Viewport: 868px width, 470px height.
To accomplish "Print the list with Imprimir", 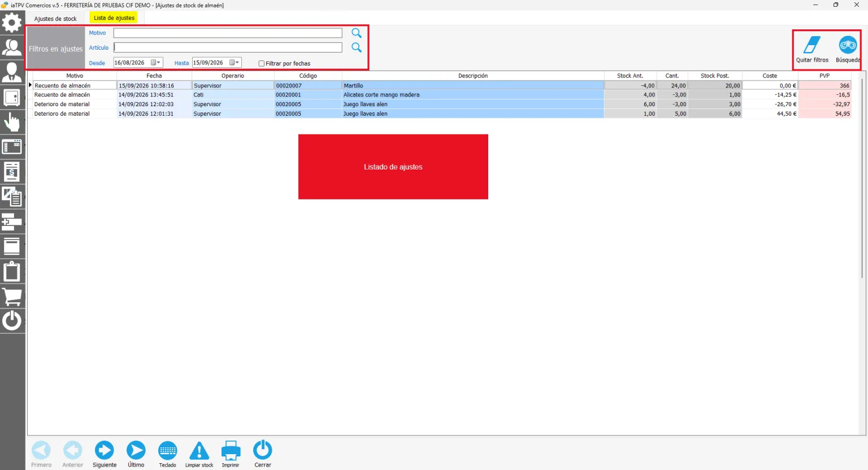I will (x=231, y=454).
